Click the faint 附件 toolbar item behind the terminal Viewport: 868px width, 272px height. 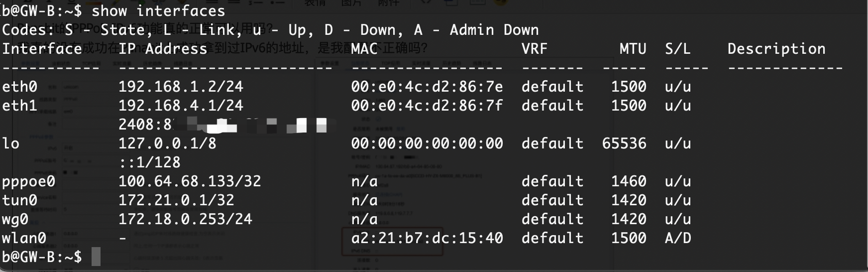coord(389,3)
